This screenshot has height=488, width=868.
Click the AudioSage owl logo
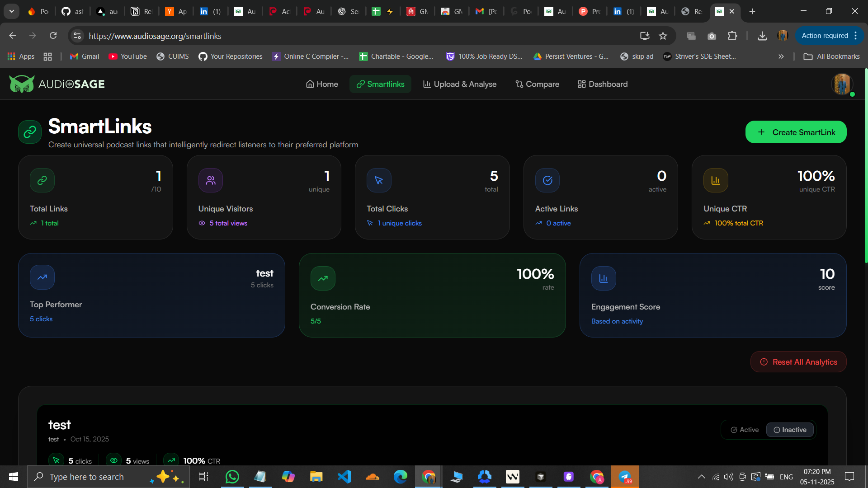(21, 84)
